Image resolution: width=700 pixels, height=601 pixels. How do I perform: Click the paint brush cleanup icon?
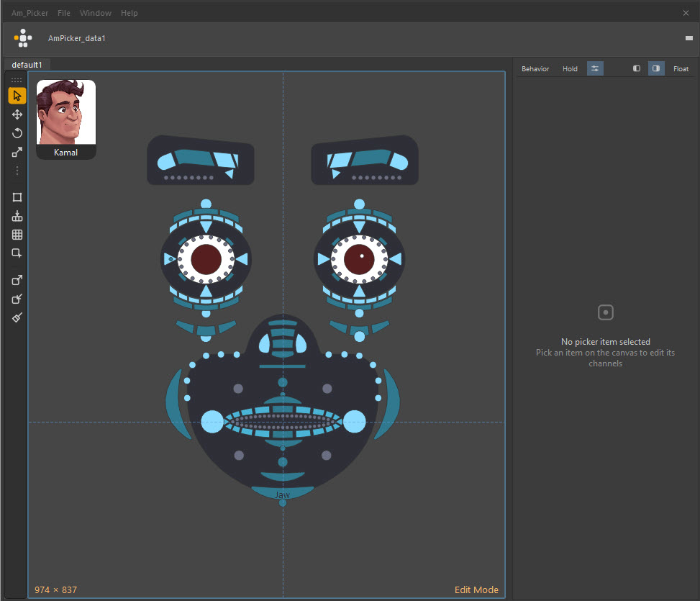click(17, 317)
